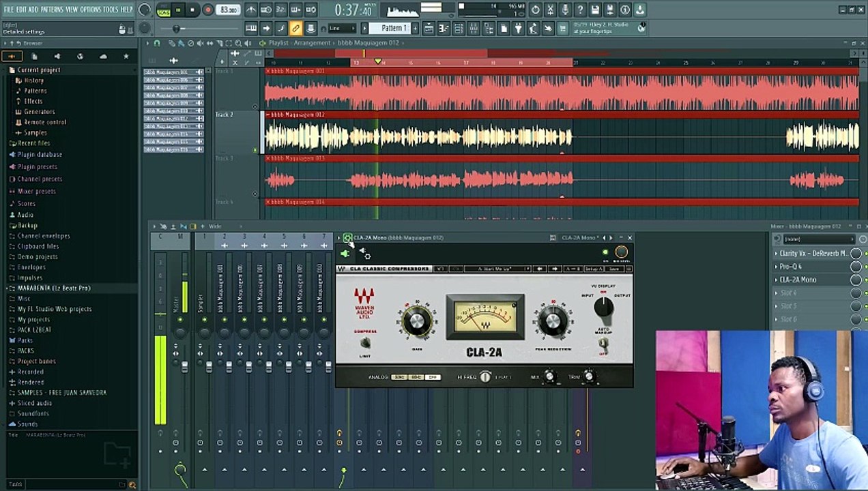868x491 pixels.
Task: Go to next Waves preset arrow
Action: click(555, 269)
